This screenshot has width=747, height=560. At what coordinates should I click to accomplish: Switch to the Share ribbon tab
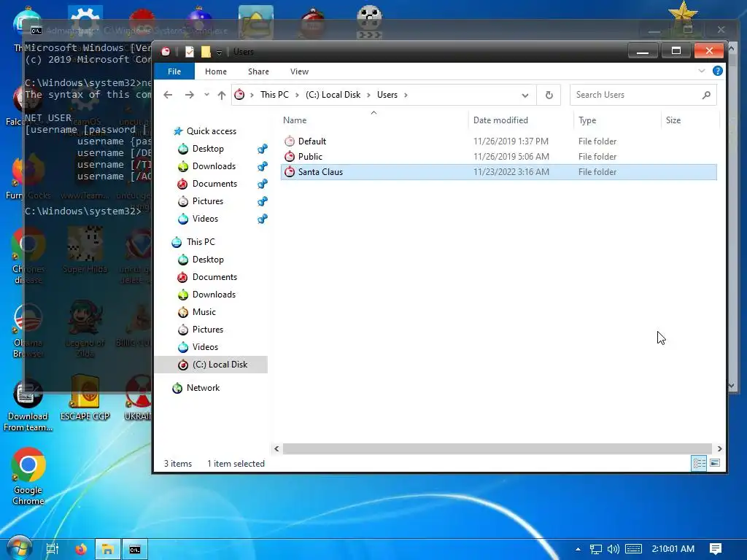coord(258,71)
